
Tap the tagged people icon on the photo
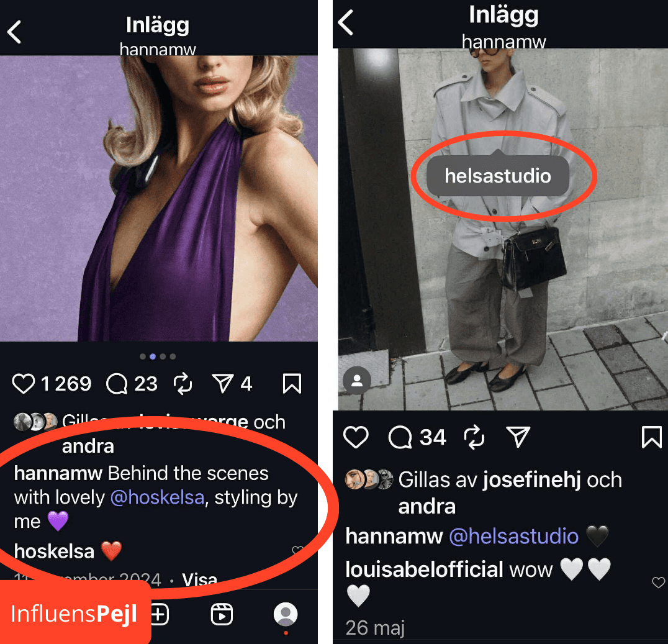click(x=357, y=380)
